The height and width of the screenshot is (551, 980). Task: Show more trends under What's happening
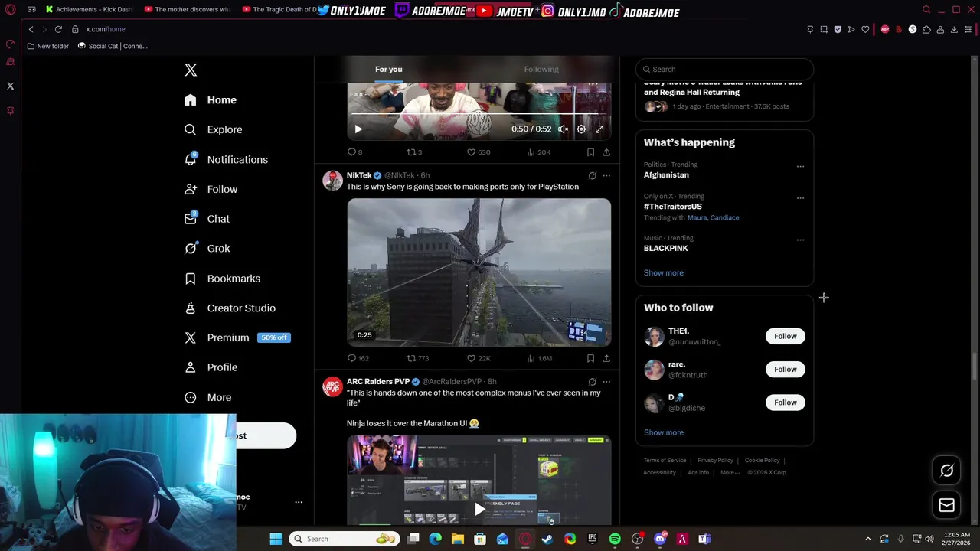coord(664,273)
